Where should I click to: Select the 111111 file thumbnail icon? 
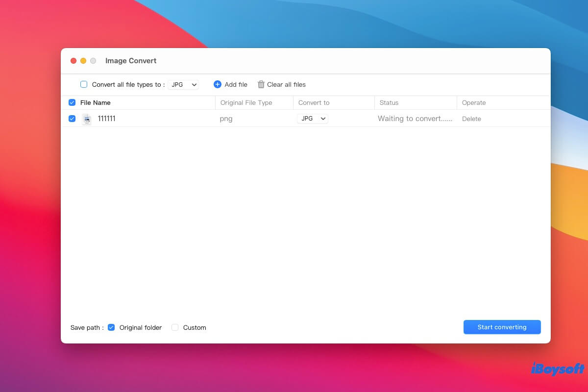coord(87,119)
